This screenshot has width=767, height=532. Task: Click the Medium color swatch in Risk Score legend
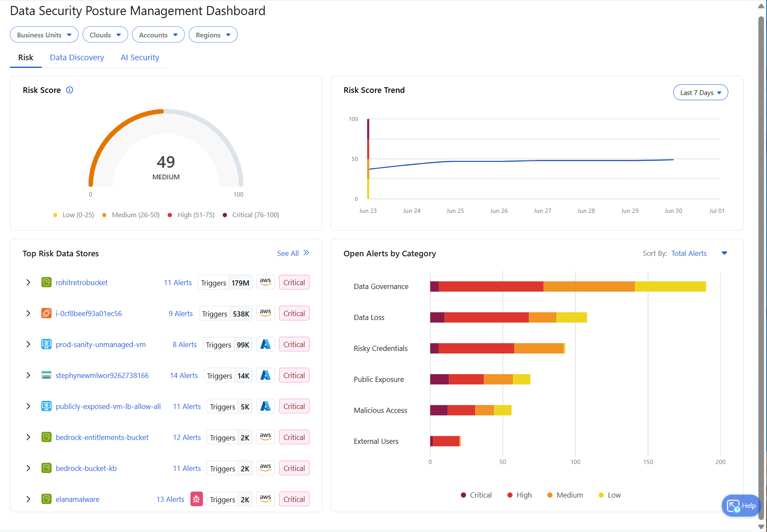click(104, 215)
